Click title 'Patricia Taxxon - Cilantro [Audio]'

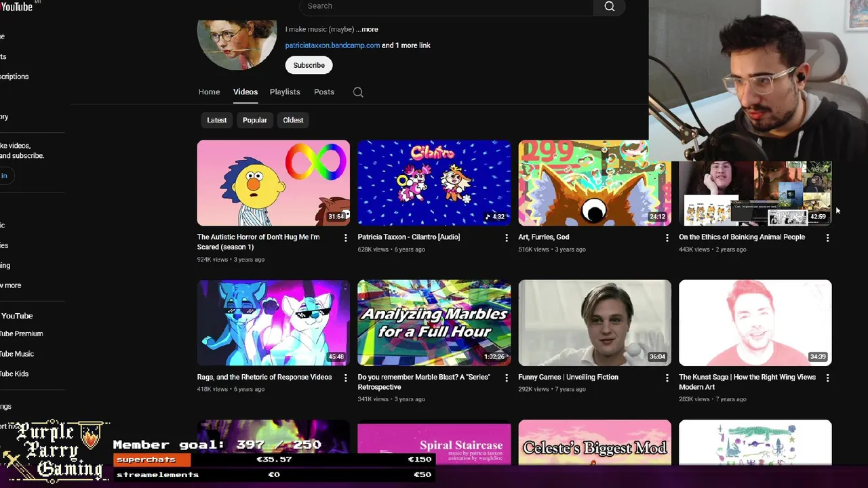(x=409, y=237)
